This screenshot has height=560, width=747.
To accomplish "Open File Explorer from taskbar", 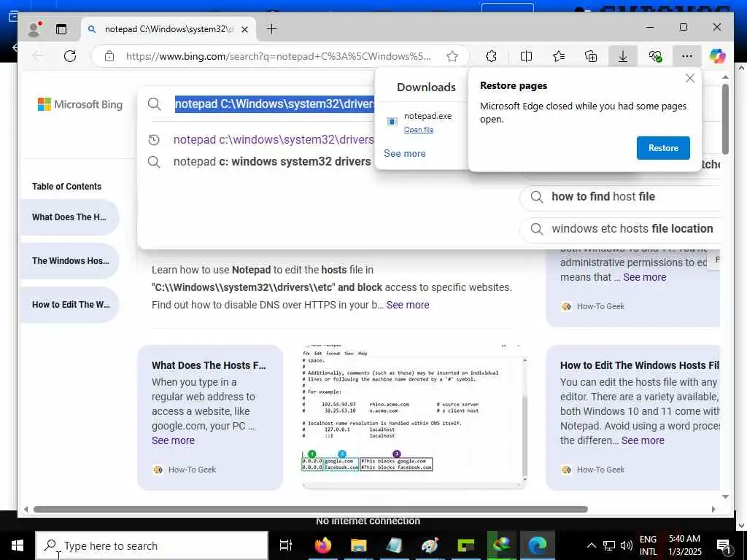I will point(358,545).
